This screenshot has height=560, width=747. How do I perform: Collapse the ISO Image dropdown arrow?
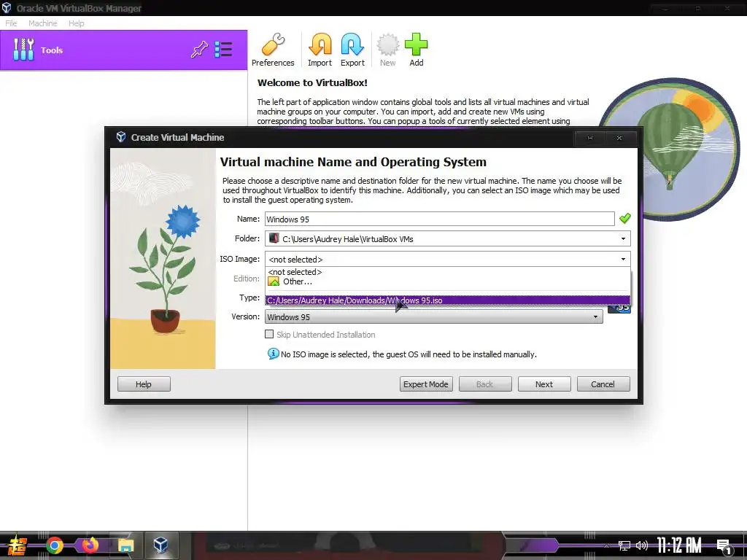623,259
